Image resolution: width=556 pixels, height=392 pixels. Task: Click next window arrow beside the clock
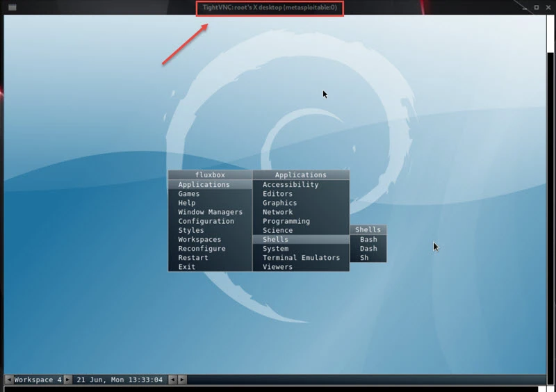click(x=182, y=379)
